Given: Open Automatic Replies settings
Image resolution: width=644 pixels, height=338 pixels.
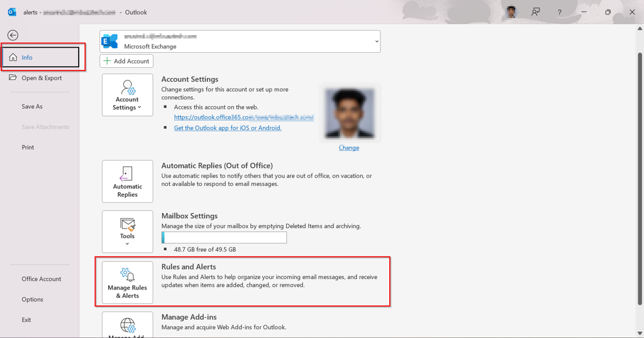Looking at the screenshot, I should (x=127, y=182).
